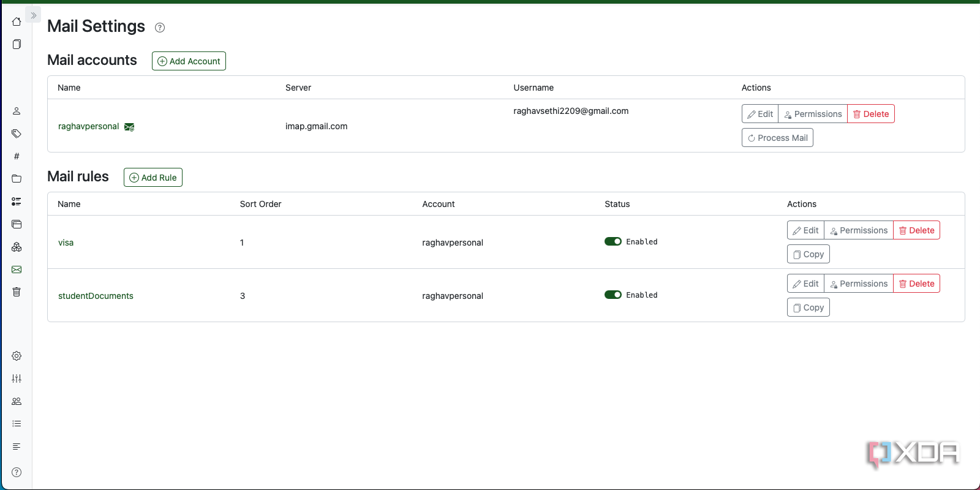Open the documents icon in sidebar
The width and height of the screenshot is (980, 490).
[x=17, y=44]
